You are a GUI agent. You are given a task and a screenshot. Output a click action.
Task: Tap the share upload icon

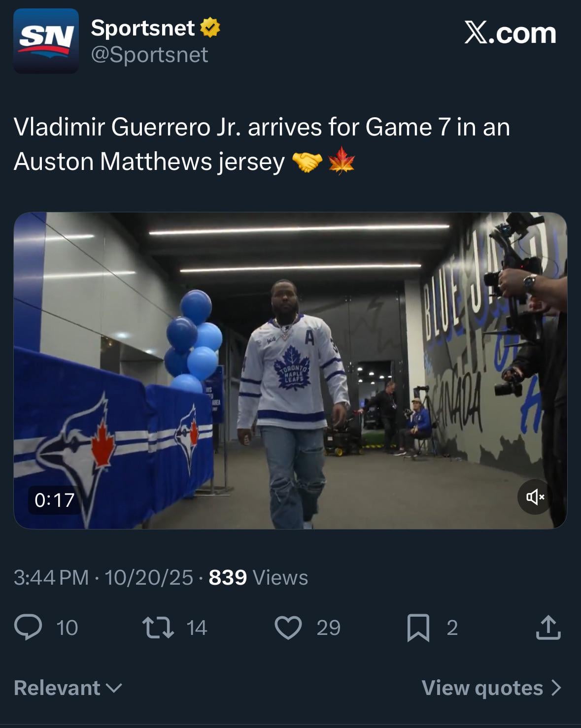[548, 628]
